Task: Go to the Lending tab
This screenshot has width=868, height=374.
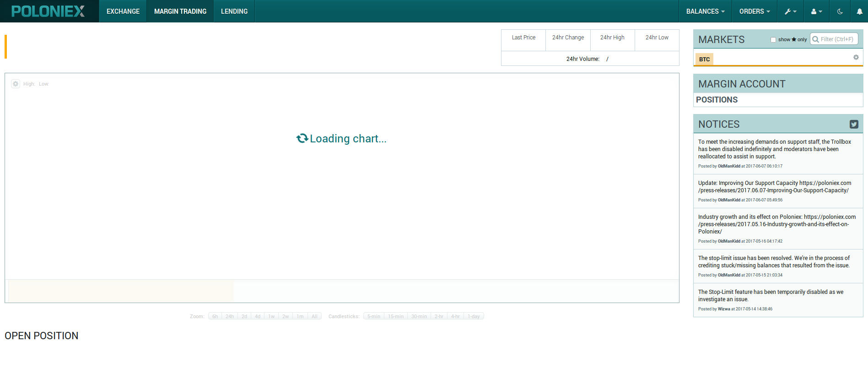Action: point(234,11)
